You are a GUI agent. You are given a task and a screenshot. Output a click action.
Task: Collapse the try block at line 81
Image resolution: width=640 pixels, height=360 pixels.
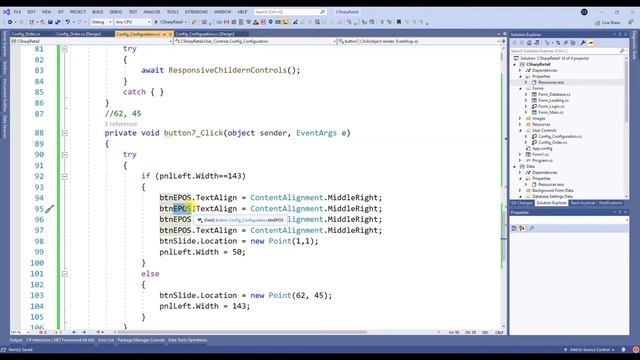coord(64,49)
